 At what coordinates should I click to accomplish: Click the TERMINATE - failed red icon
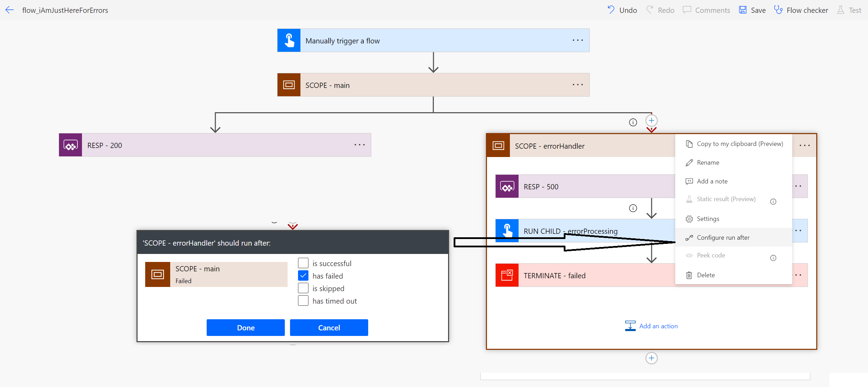click(x=507, y=275)
